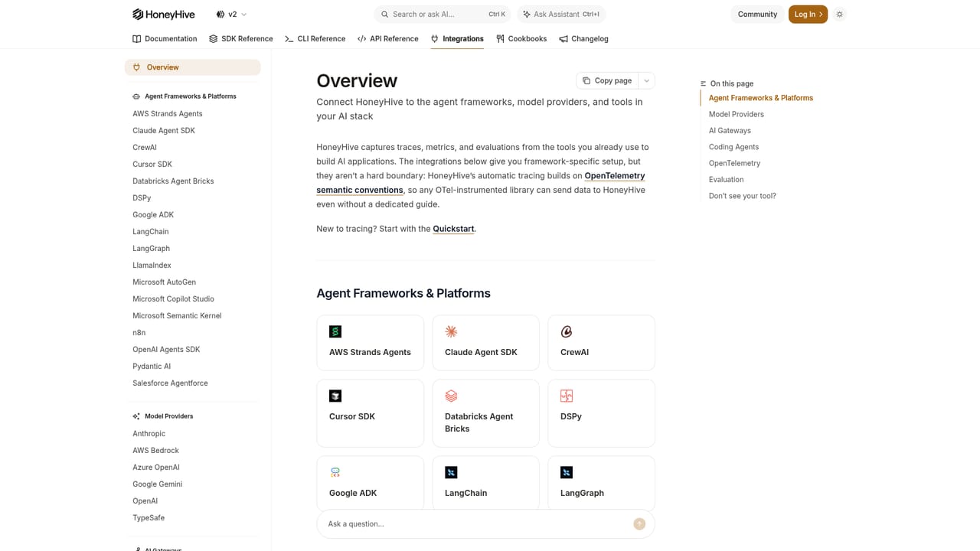
Task: Open n8n in the sidebar
Action: point(139,332)
